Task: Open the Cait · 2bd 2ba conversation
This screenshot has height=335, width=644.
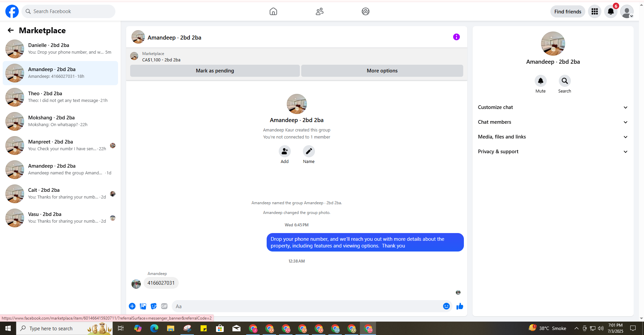Action: click(60, 194)
